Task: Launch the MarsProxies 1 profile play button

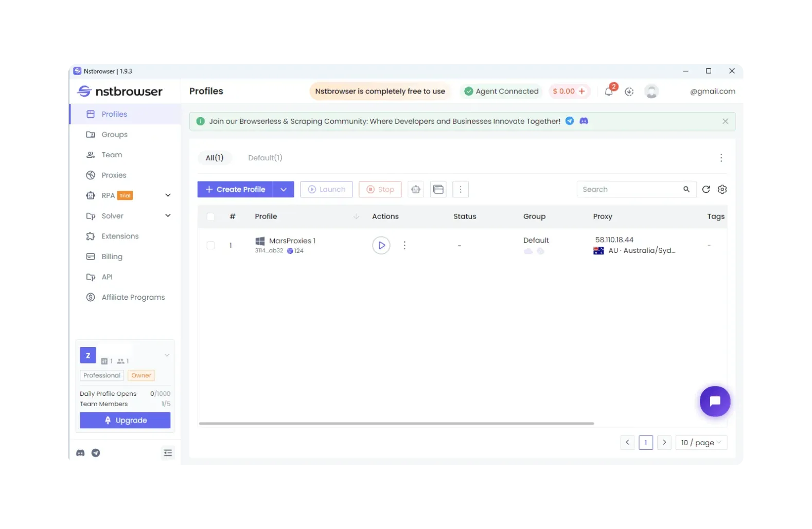Action: click(x=381, y=245)
